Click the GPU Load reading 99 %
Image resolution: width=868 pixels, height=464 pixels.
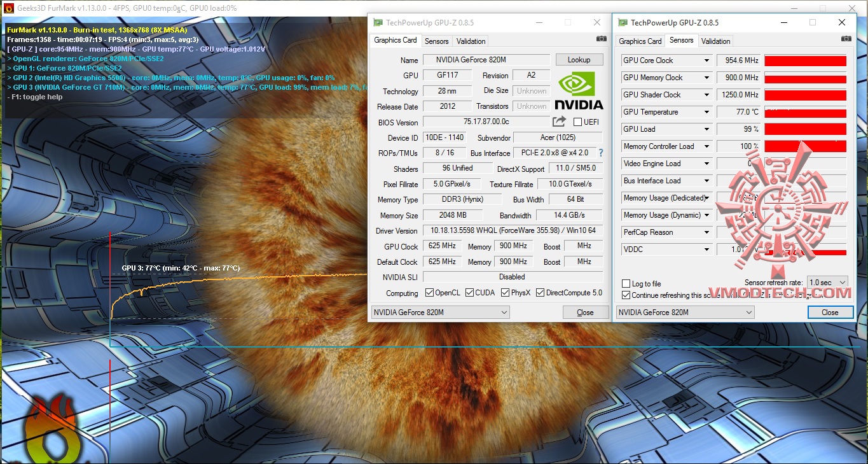coord(738,129)
